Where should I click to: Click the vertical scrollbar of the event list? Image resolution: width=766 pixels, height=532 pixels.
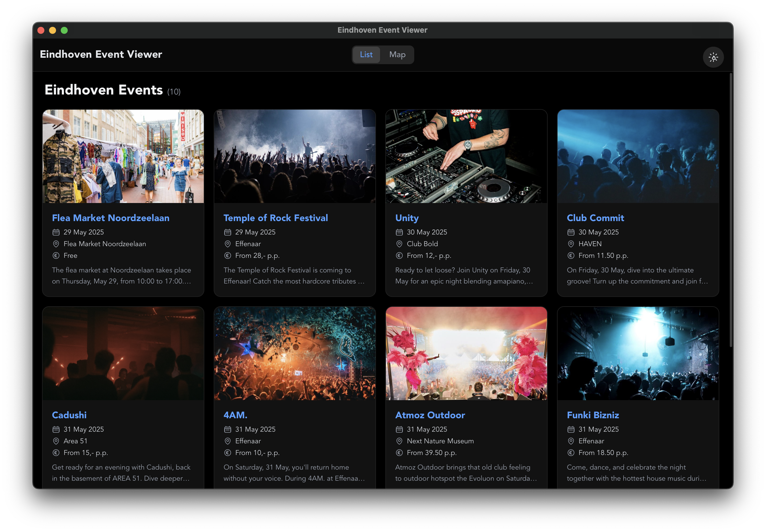[x=731, y=210]
